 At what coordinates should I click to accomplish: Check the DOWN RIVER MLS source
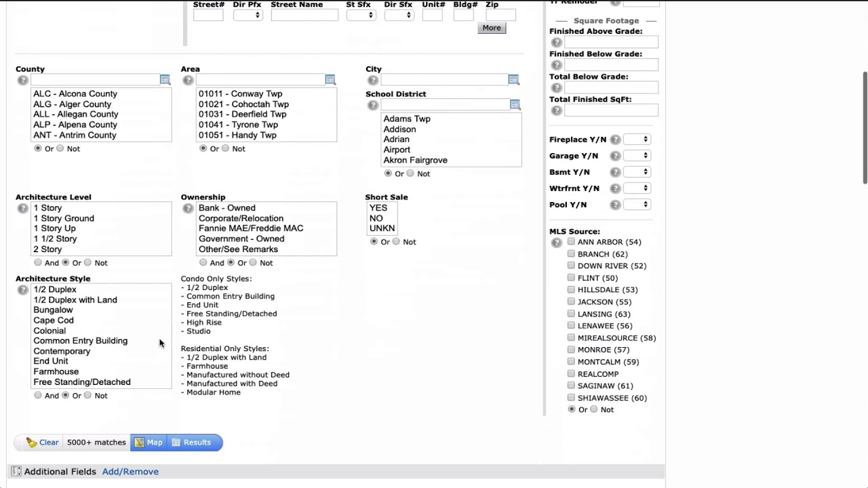point(571,266)
